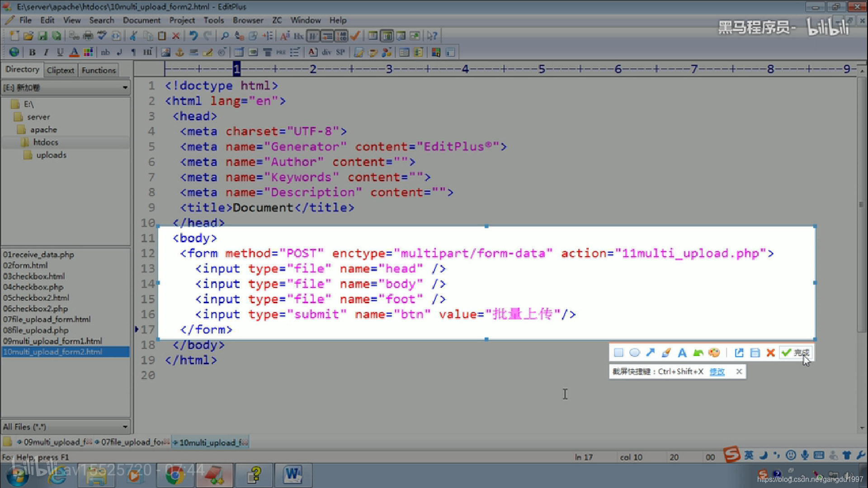Open the Search menu

coord(102,20)
